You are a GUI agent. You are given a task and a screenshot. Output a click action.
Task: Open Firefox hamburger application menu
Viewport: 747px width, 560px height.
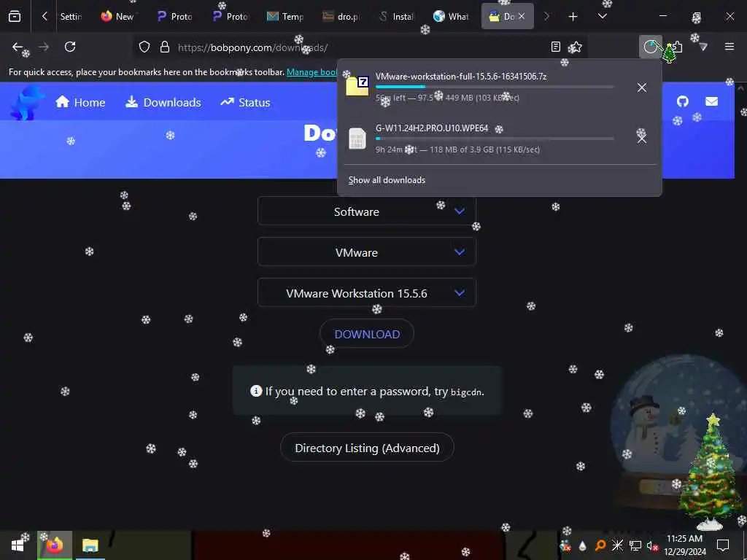coord(729,47)
